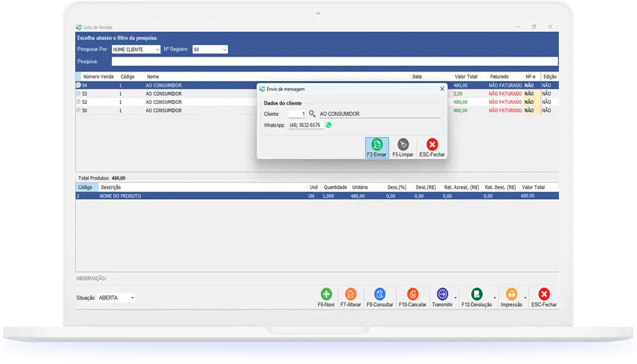Expand the Impressão arrow menu
The width and height of the screenshot is (637, 364).
point(525,298)
